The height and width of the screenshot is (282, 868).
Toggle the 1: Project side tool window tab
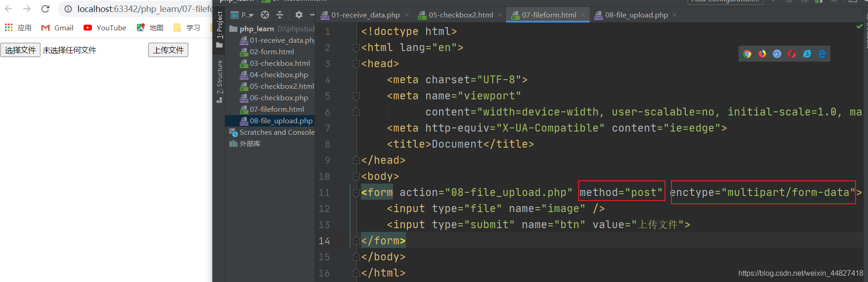pos(219,29)
